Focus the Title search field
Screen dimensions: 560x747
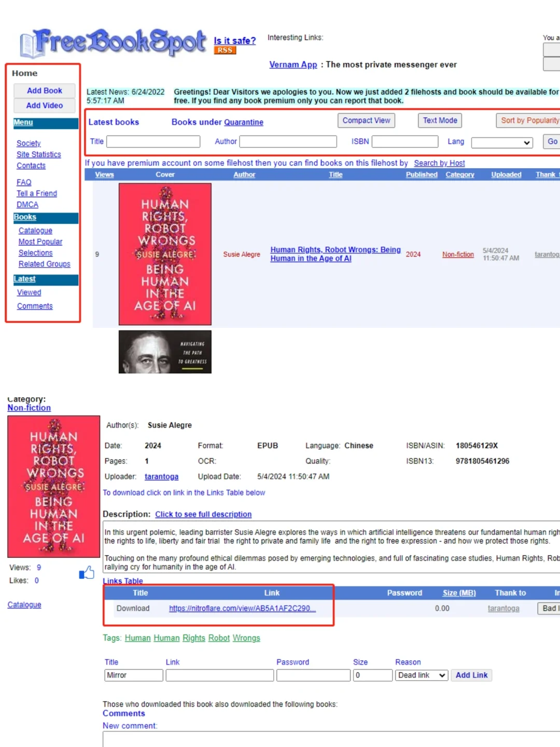tap(153, 142)
